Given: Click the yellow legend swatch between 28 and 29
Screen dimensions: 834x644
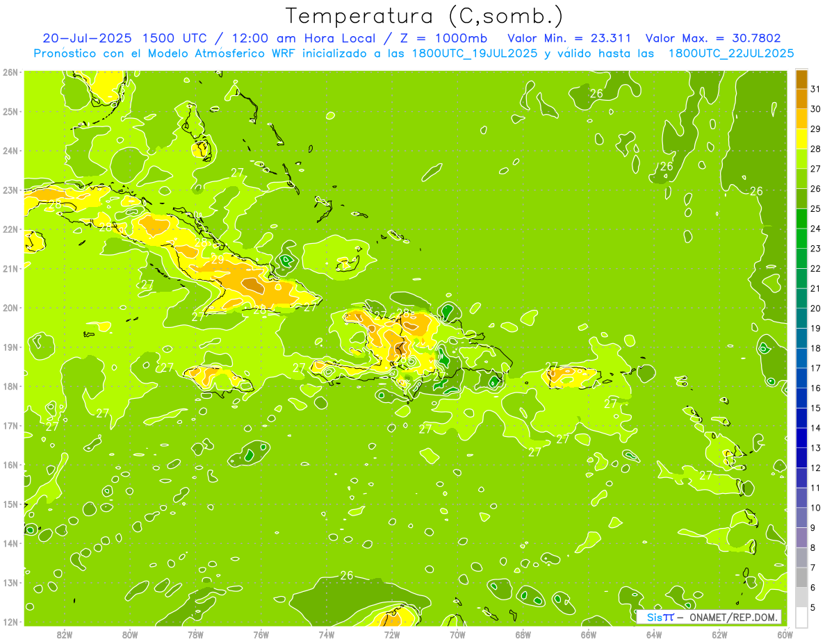Looking at the screenshot, I should click(x=801, y=139).
